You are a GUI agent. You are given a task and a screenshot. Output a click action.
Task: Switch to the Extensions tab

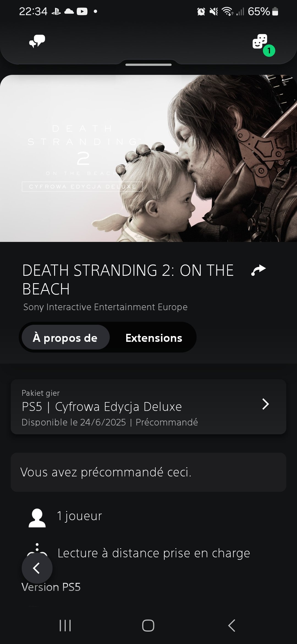[x=154, y=338]
